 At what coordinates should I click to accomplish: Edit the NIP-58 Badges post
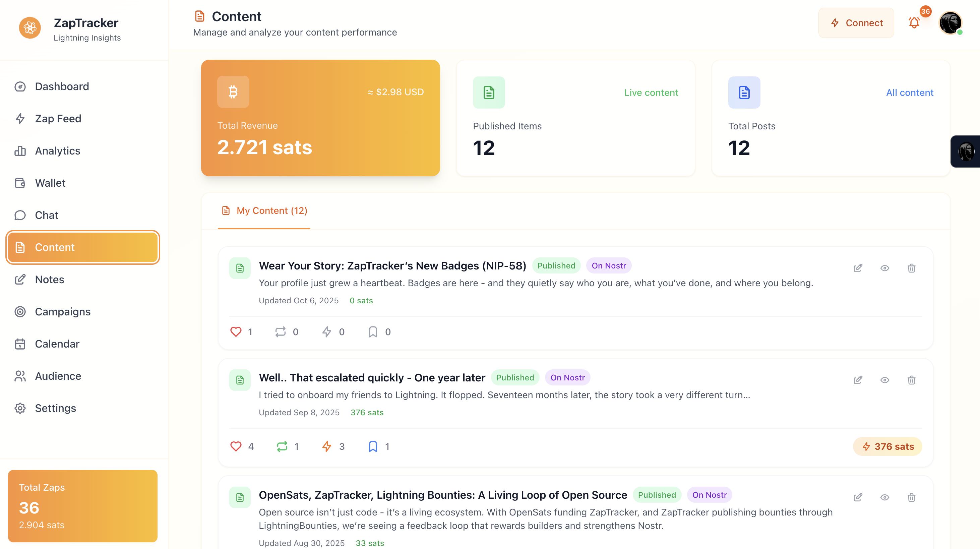858,268
